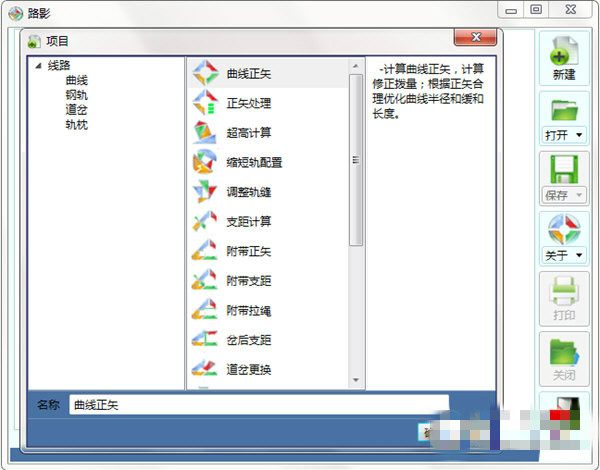Click the 新建 new-file icon

click(564, 51)
